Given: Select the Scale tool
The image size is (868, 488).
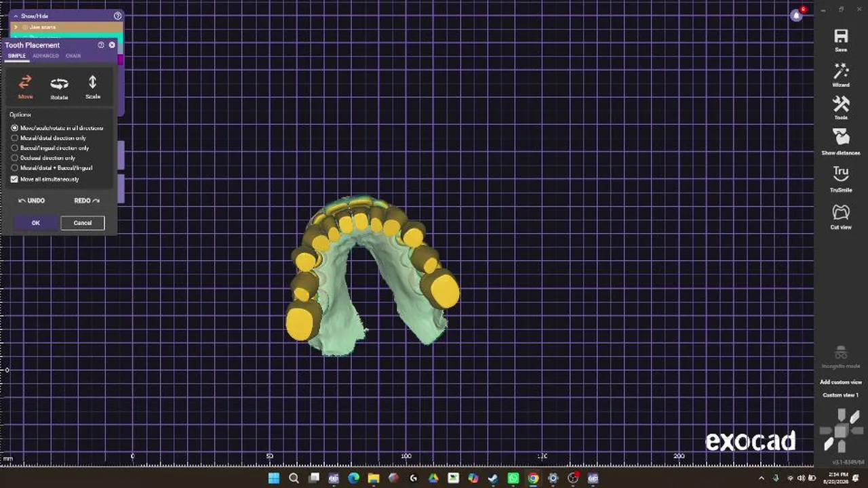Looking at the screenshot, I should pyautogui.click(x=93, y=87).
